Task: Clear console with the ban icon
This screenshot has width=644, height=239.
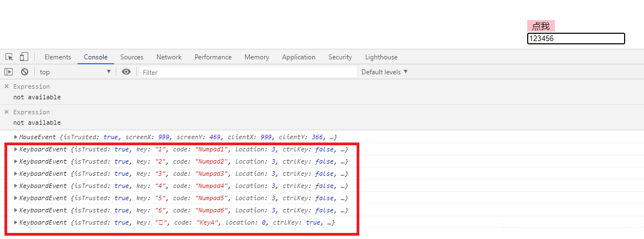Action: tap(24, 72)
